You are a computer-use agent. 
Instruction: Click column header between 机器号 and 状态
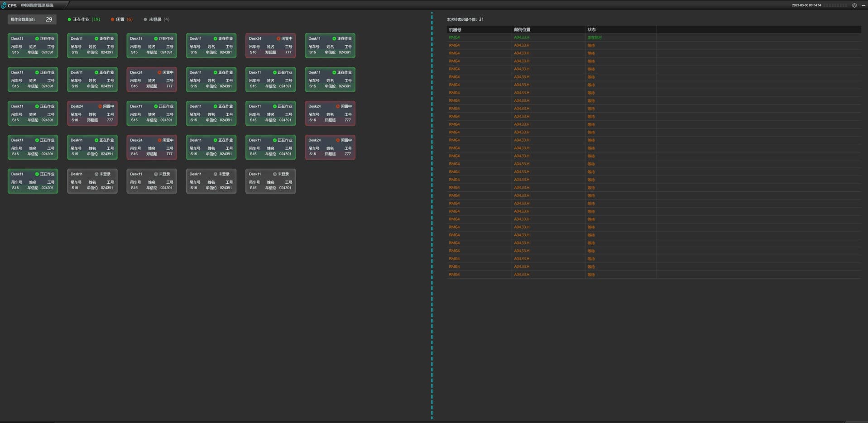(x=548, y=29)
